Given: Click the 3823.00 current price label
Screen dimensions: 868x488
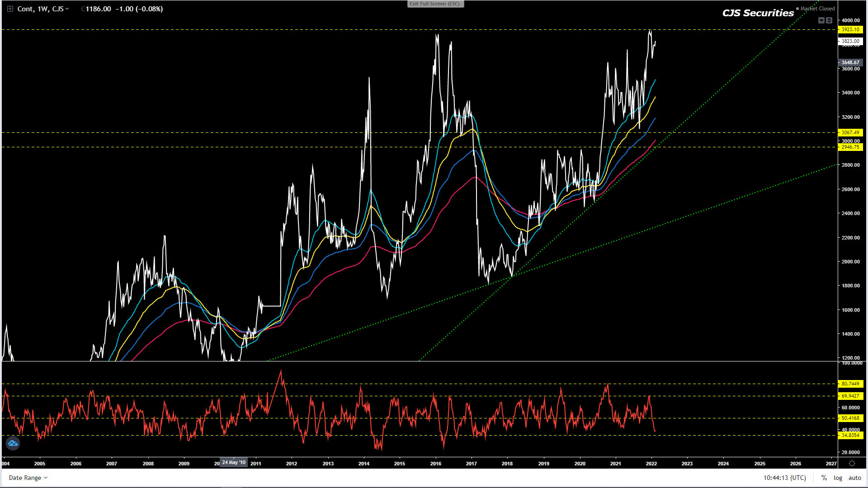Looking at the screenshot, I should pos(850,41).
